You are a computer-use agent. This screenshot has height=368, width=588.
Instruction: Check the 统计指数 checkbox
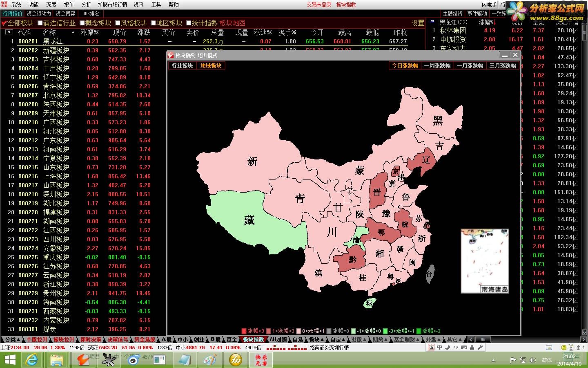[x=189, y=23]
